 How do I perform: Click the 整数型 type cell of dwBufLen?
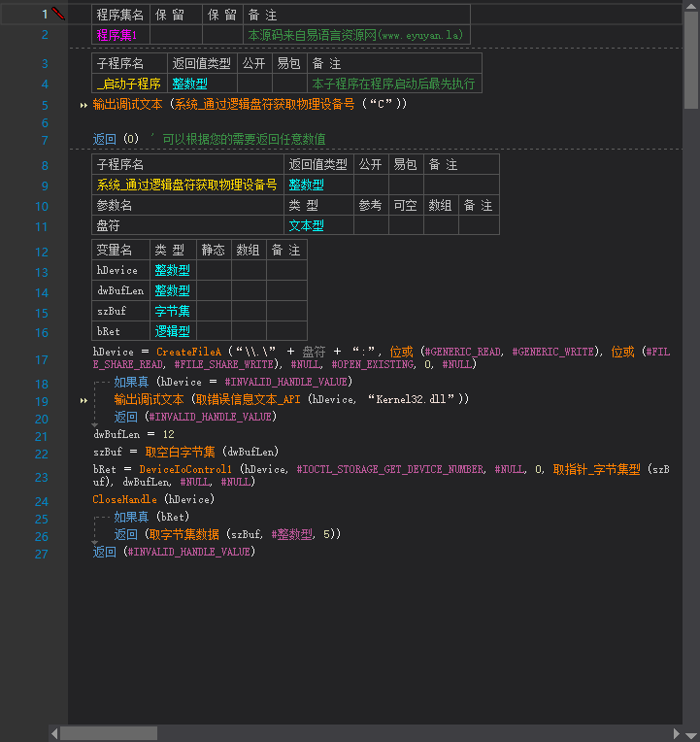[173, 290]
